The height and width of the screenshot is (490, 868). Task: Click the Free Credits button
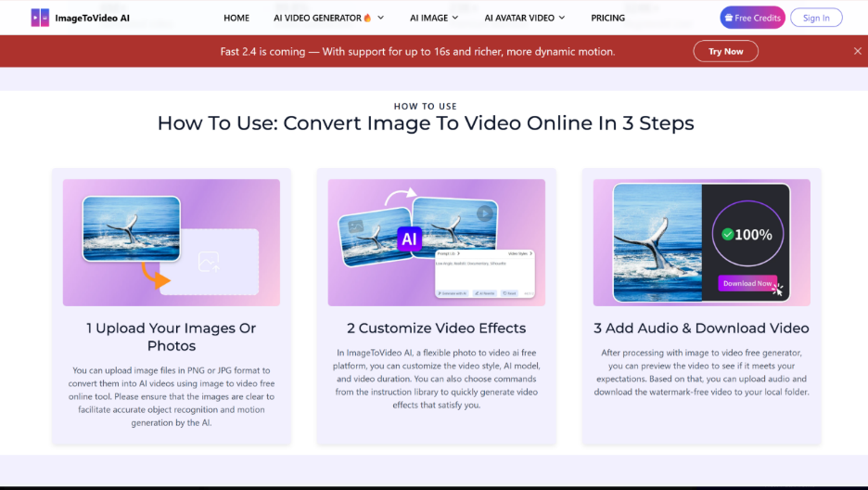tap(752, 18)
